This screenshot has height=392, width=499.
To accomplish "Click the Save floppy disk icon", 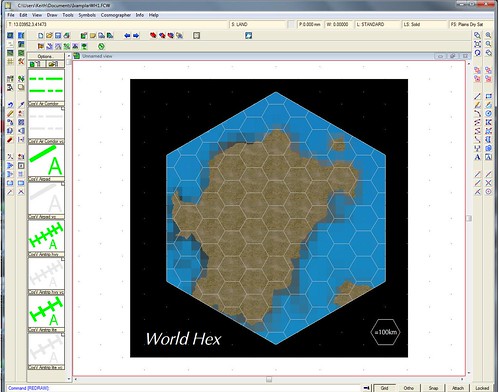I will (x=58, y=35).
